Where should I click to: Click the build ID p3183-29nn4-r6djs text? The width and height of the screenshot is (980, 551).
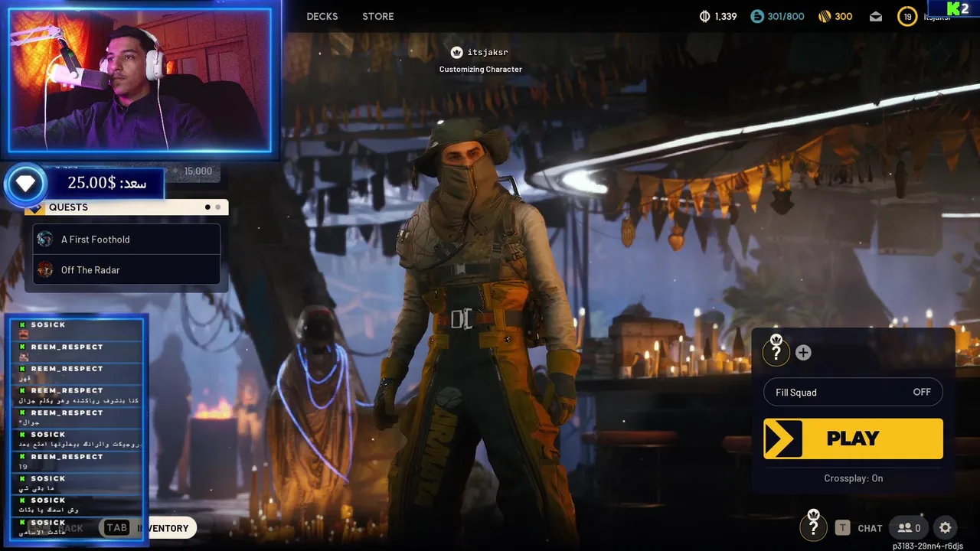(x=928, y=546)
